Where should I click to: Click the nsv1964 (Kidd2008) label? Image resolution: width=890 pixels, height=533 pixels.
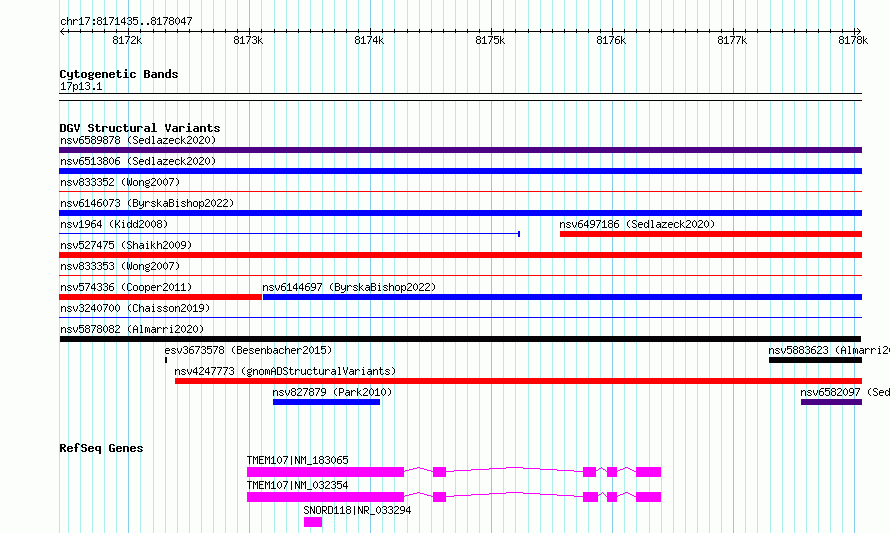point(114,224)
